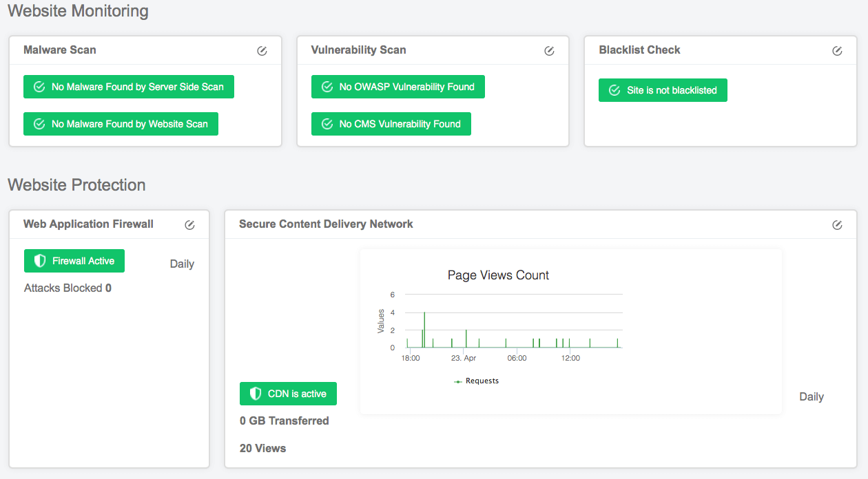Click No OWASP Vulnerability Found
The height and width of the screenshot is (479, 868).
point(397,87)
